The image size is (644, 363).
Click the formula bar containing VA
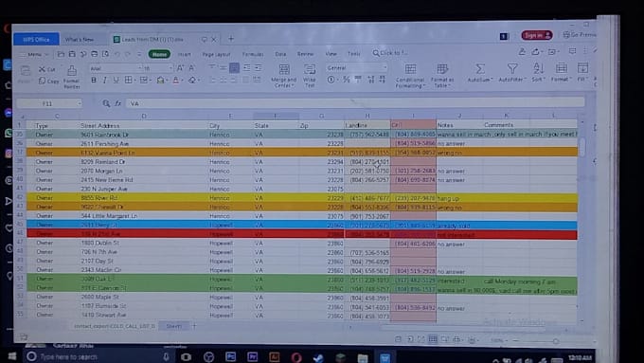tap(355, 103)
